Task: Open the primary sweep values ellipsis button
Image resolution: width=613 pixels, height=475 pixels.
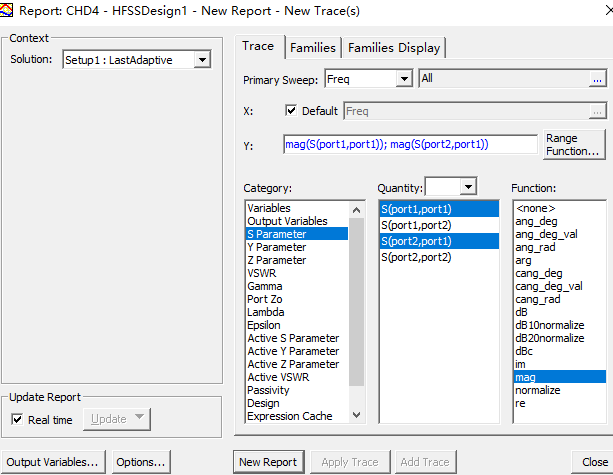Action: tap(597, 79)
